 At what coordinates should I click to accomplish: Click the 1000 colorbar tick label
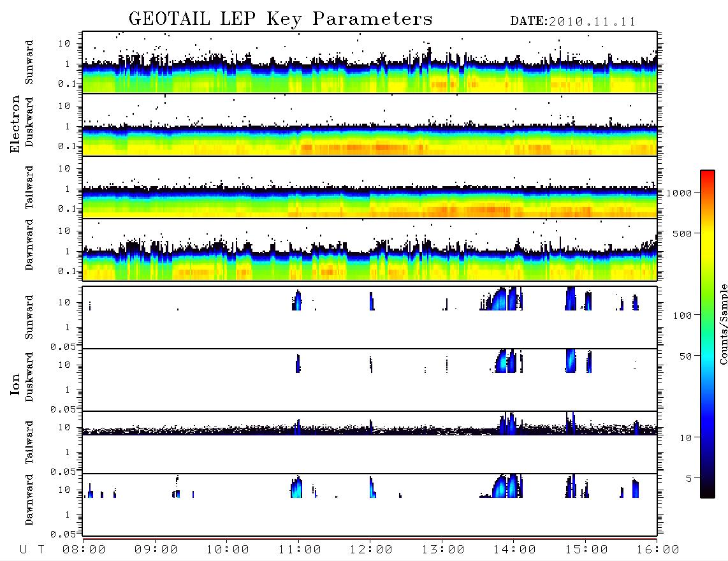[679, 193]
